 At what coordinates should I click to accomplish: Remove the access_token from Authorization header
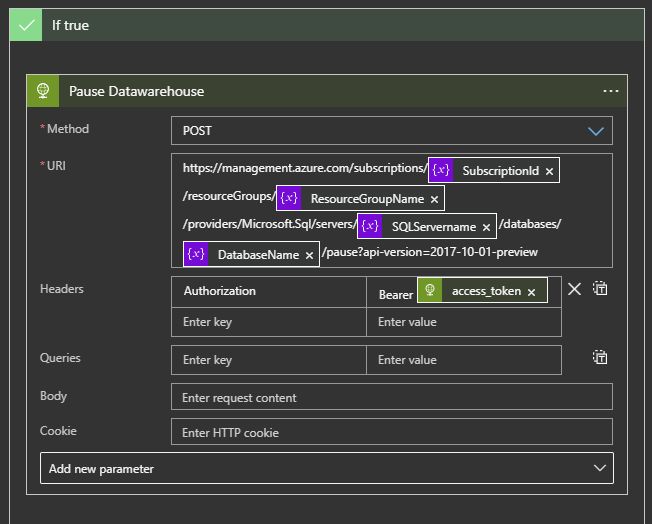[531, 292]
